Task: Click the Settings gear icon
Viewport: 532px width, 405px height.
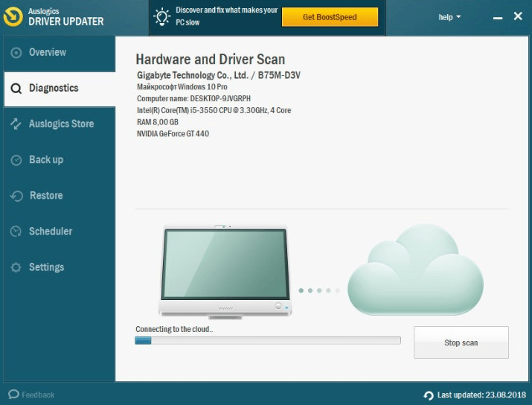Action: [16, 267]
